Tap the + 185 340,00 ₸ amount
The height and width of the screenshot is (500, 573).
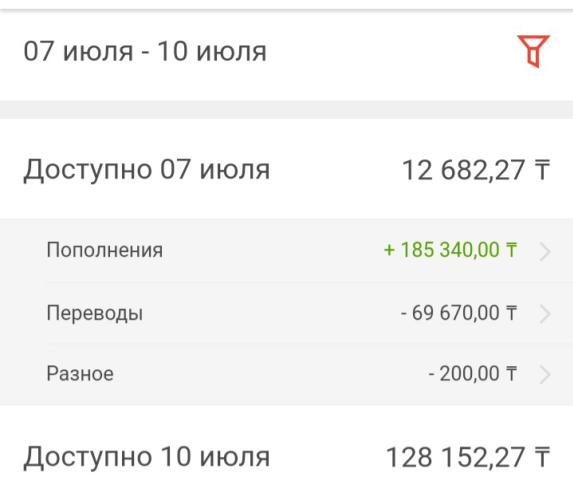click(451, 250)
